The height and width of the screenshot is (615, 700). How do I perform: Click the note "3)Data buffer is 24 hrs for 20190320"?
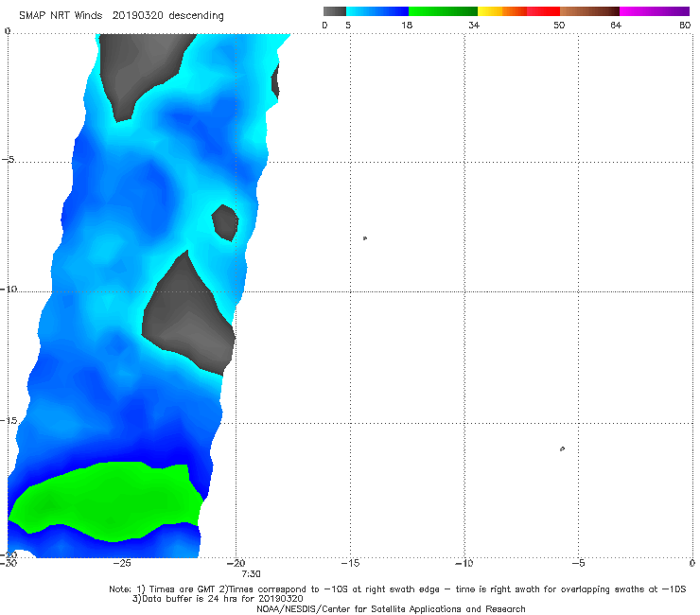click(x=218, y=599)
